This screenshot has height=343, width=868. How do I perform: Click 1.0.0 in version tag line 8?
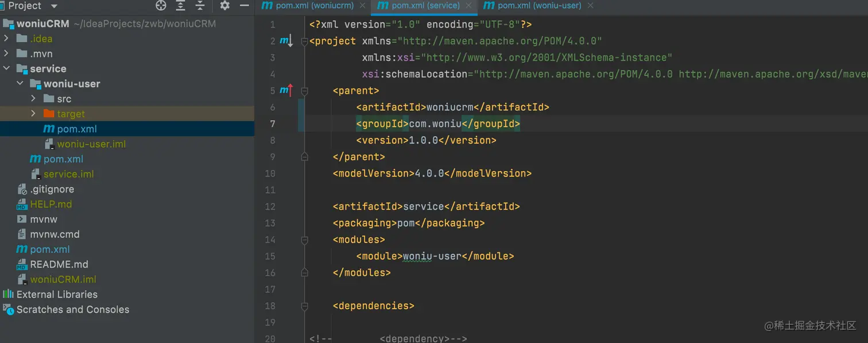424,140
